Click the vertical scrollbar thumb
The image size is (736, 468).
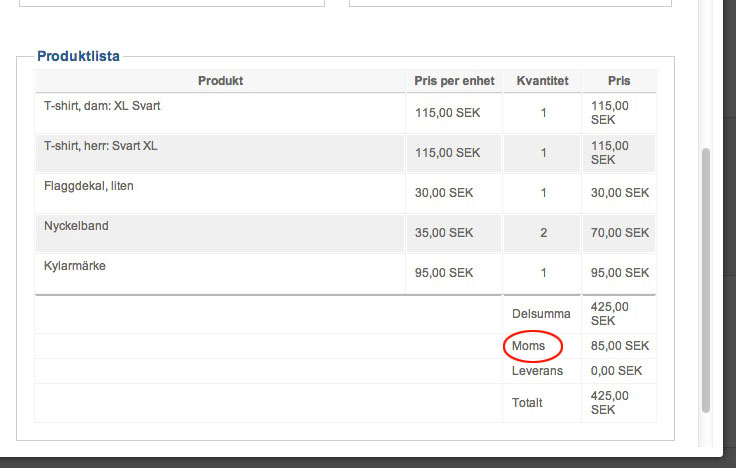[706, 280]
